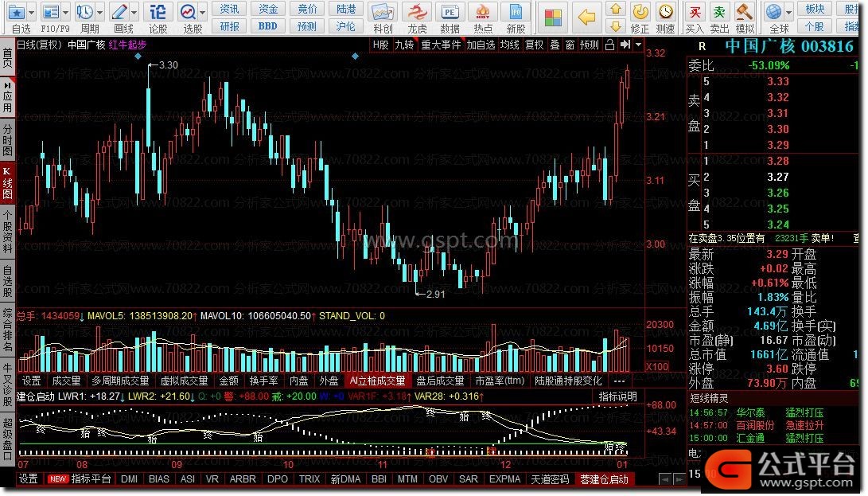Click the 百润股份 急速拉升 alert row
The image size is (868, 496).
[x=773, y=426]
